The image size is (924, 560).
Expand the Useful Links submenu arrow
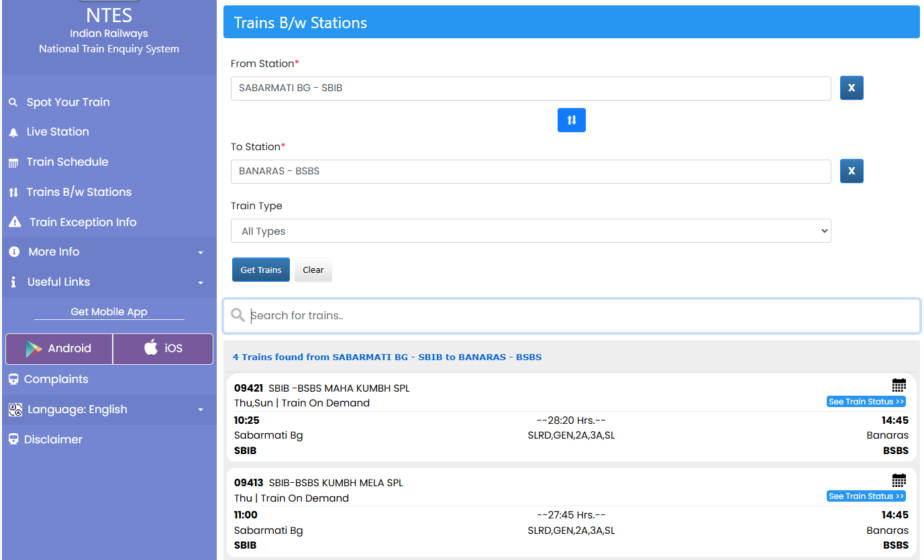pos(201,283)
